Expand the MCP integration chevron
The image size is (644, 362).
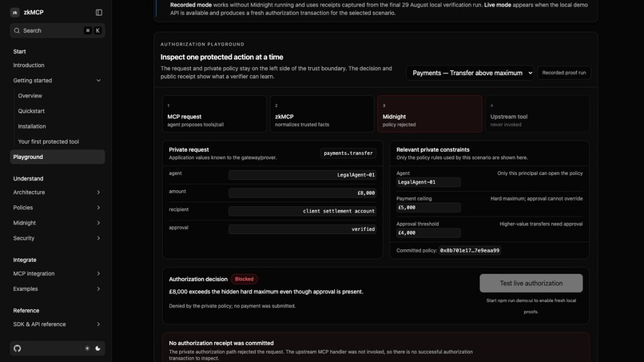point(98,273)
